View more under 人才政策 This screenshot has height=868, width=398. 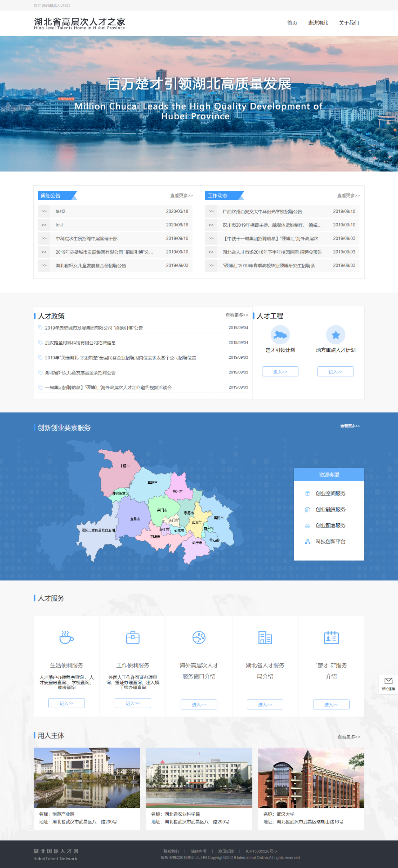click(x=237, y=315)
